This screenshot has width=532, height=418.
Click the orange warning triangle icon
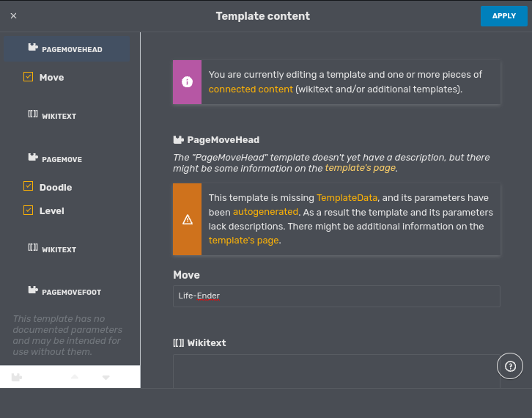tap(188, 219)
